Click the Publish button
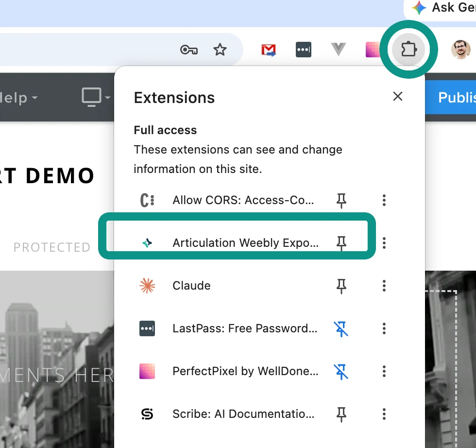Viewport: 476px width, 448px height. click(451, 97)
